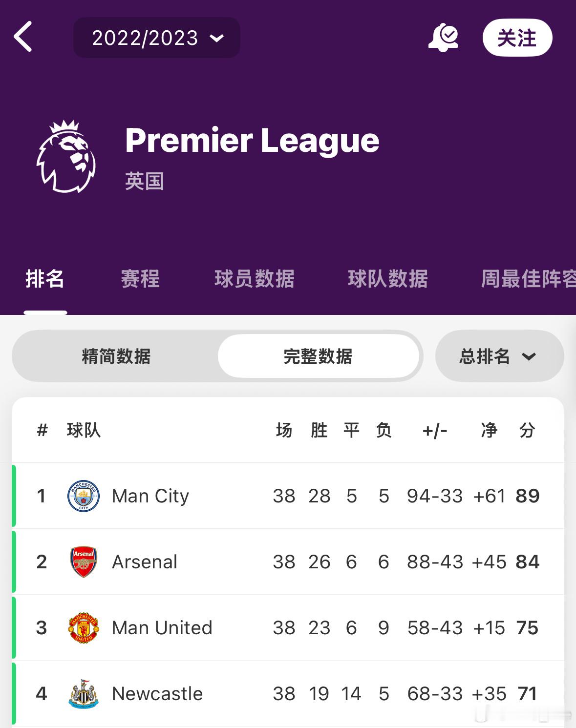Sort by the 分 points column header
The height and width of the screenshot is (728, 576).
click(527, 430)
